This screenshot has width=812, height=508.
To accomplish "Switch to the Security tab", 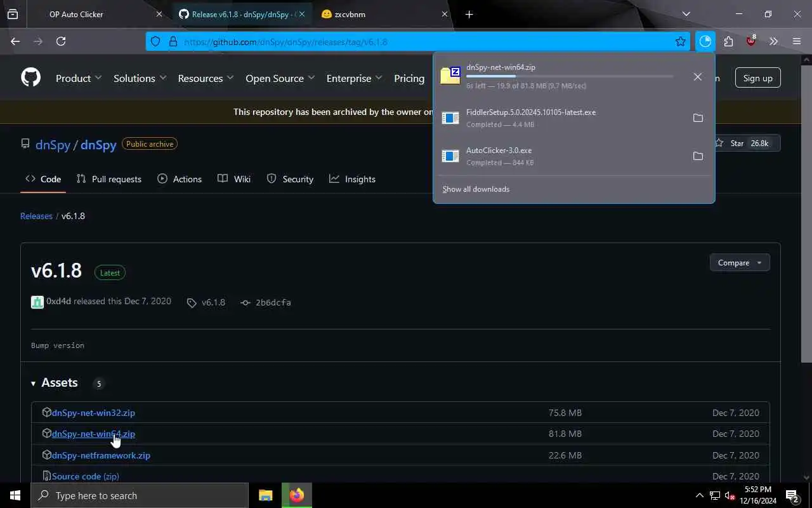I will [290, 179].
